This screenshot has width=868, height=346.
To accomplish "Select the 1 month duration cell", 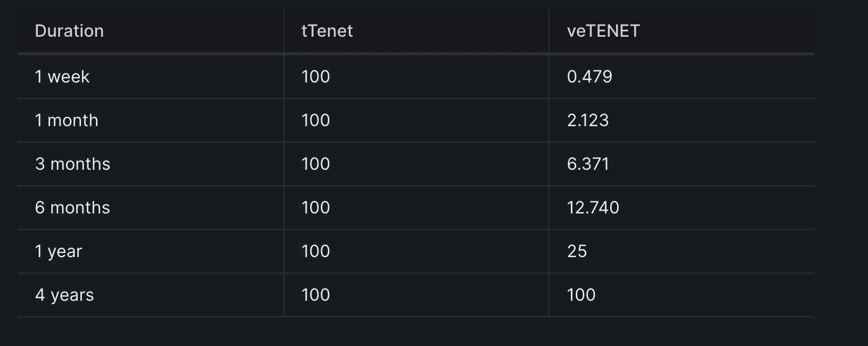I will [x=67, y=120].
